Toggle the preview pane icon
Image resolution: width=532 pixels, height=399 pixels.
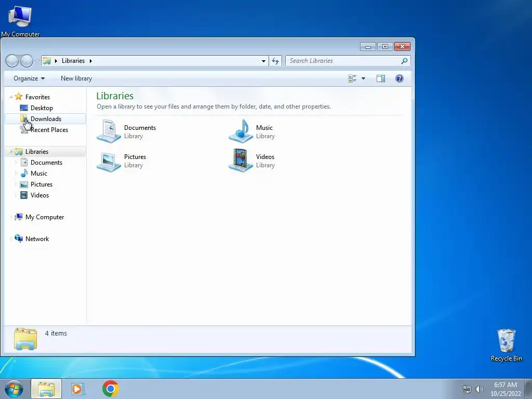tap(381, 79)
